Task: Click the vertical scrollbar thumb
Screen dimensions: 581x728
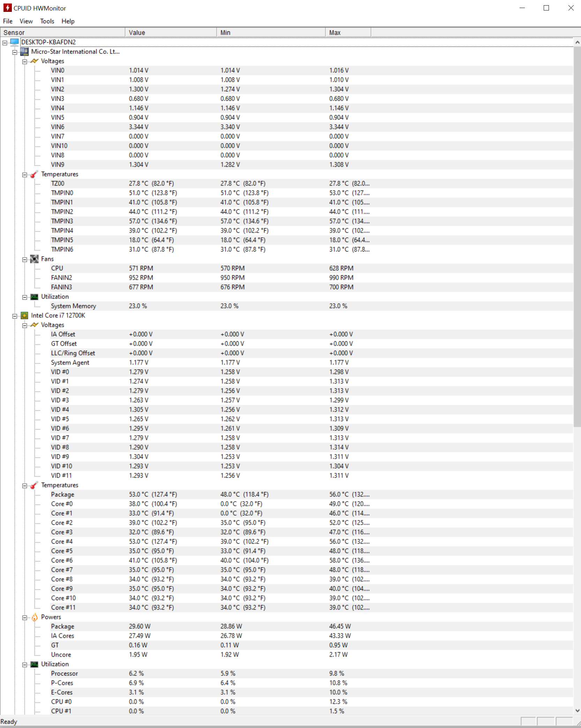Action: 577,236
